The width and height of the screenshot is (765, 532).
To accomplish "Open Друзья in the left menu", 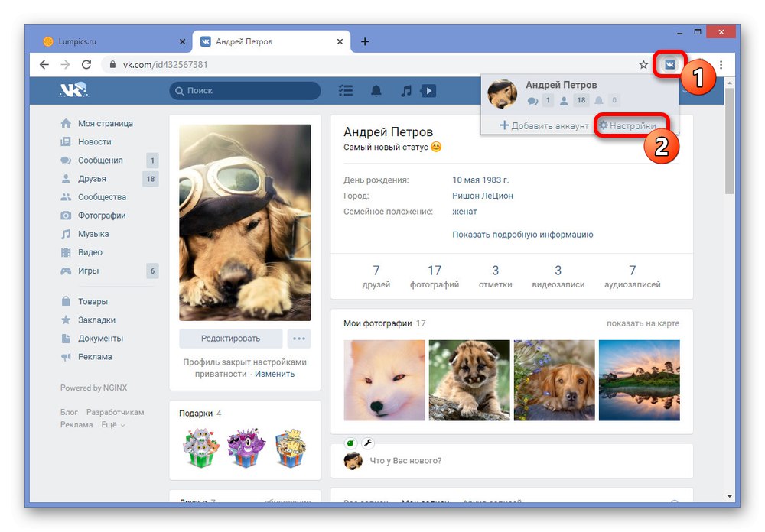I will click(93, 179).
